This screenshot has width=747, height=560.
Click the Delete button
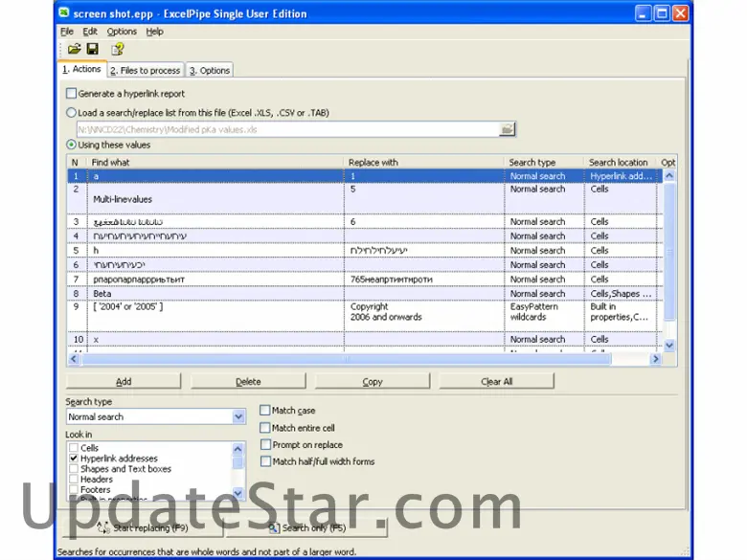(x=248, y=381)
